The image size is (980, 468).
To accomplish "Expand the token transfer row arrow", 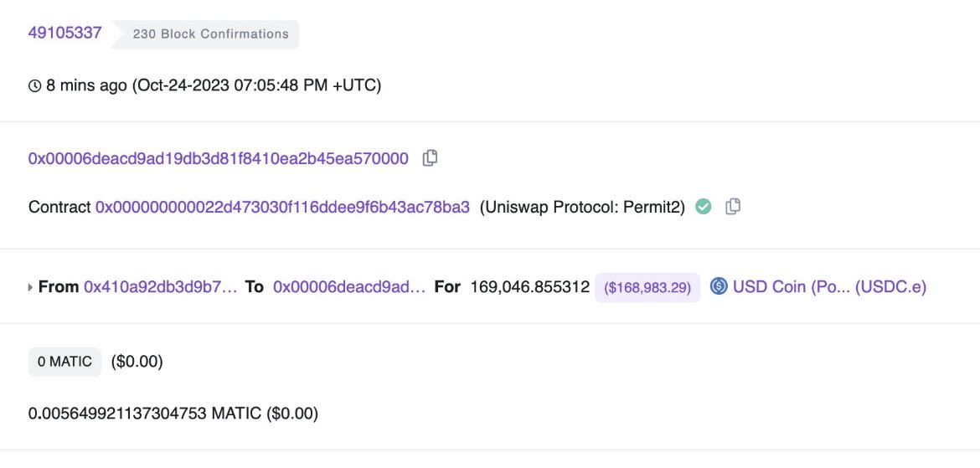I will (x=31, y=287).
